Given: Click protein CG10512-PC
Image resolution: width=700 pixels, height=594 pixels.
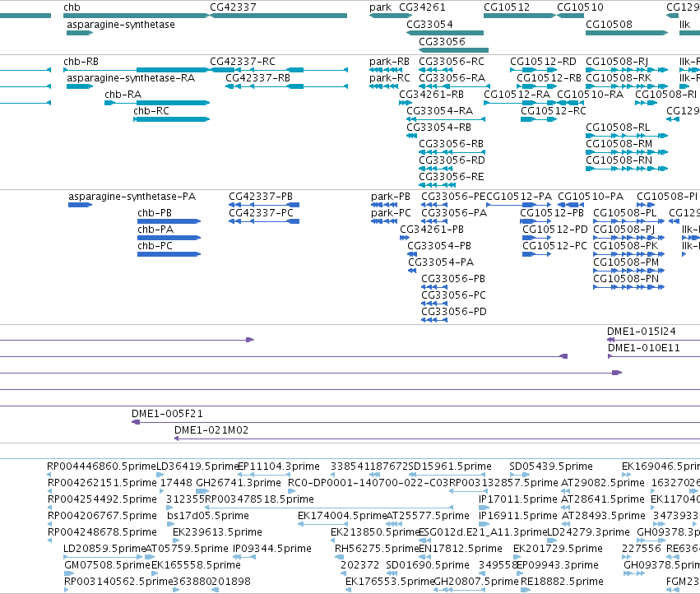Looking at the screenshot, I should click(536, 254).
